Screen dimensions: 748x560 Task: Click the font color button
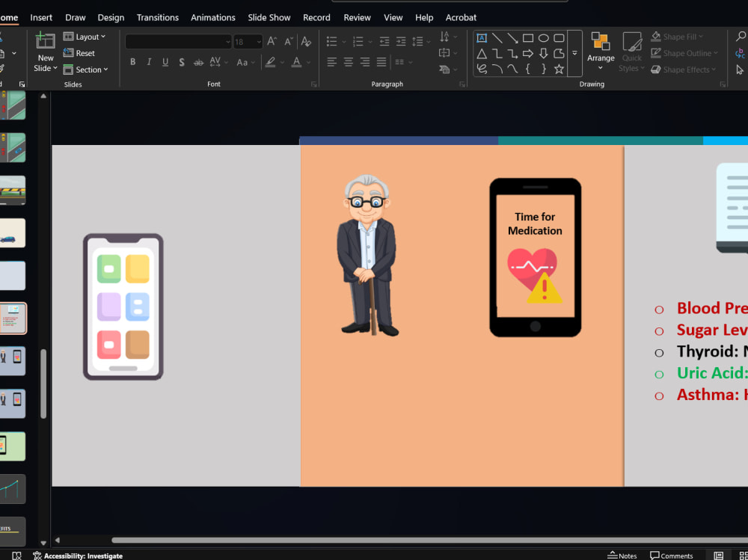pyautogui.click(x=297, y=62)
